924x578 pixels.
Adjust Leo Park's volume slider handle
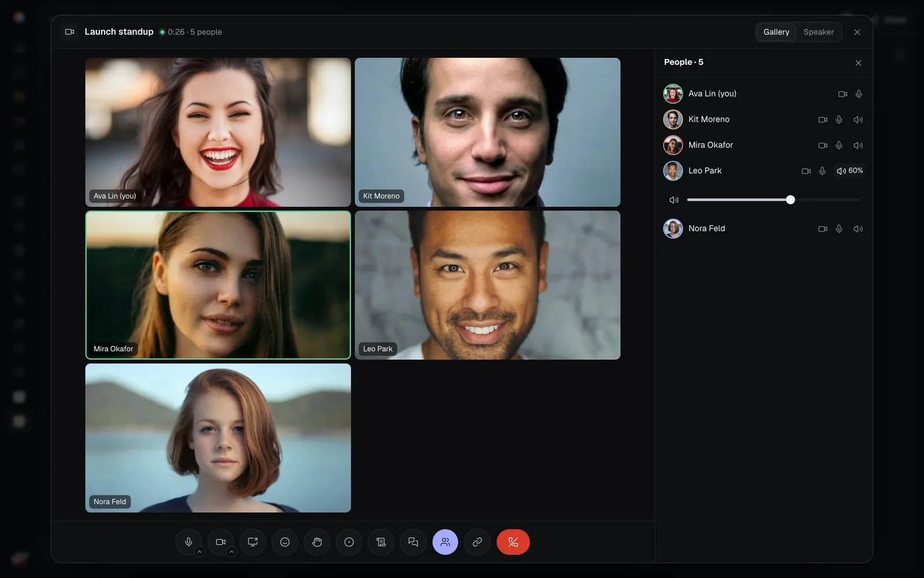pos(791,199)
